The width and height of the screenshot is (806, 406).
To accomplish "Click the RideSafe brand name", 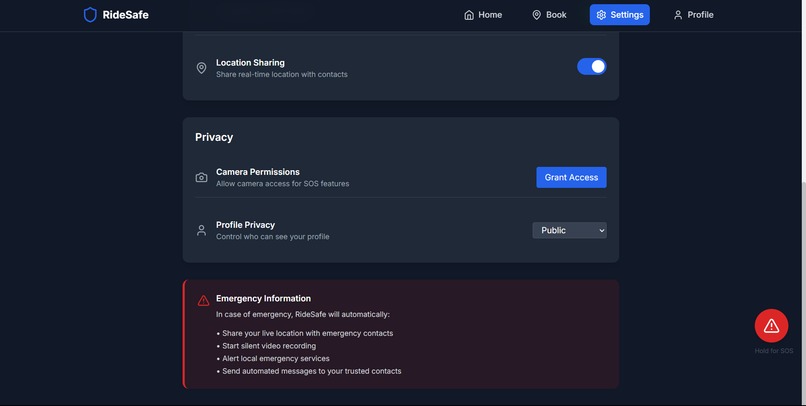I will (125, 15).
